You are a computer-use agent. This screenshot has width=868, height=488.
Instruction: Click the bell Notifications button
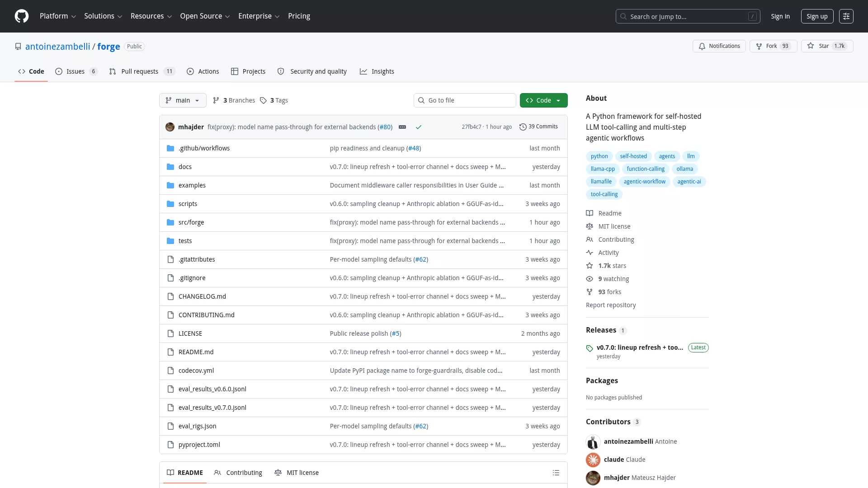tap(719, 46)
